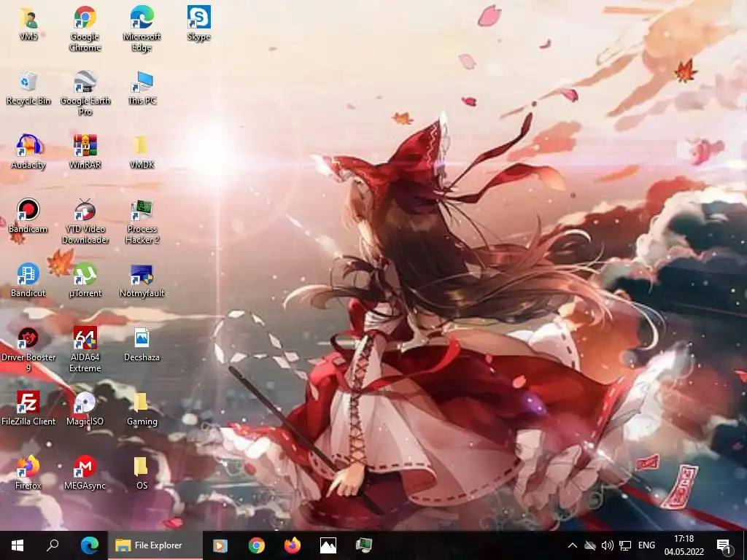This screenshot has width=747, height=560.
Task: Open taskbar Search magnifier
Action: click(x=53, y=545)
